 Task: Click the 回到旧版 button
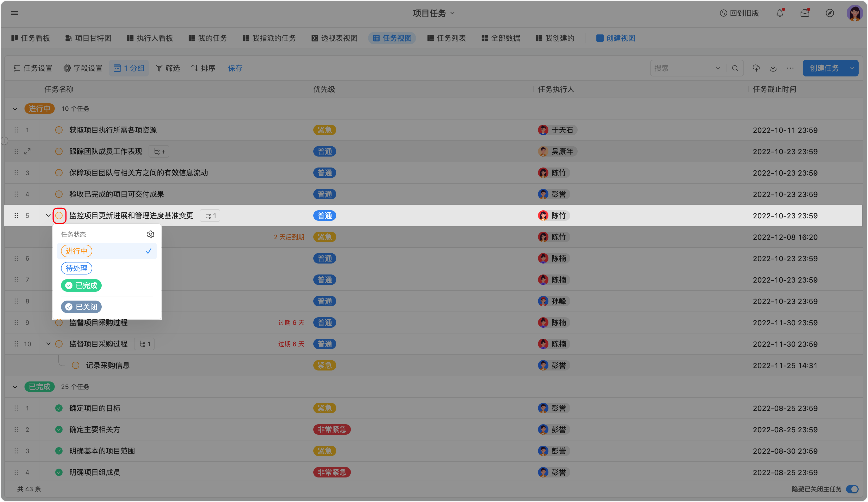click(739, 13)
